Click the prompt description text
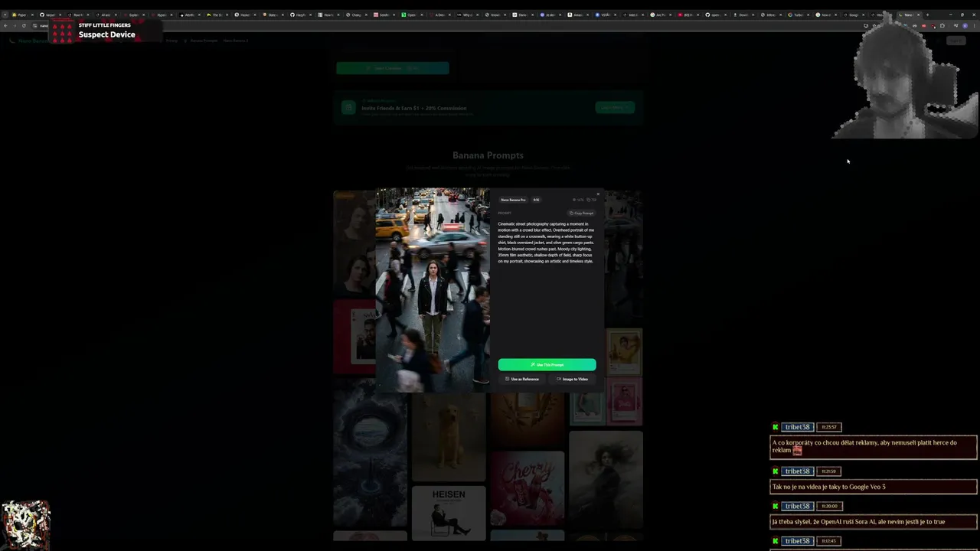This screenshot has width=980, height=551. (546, 243)
